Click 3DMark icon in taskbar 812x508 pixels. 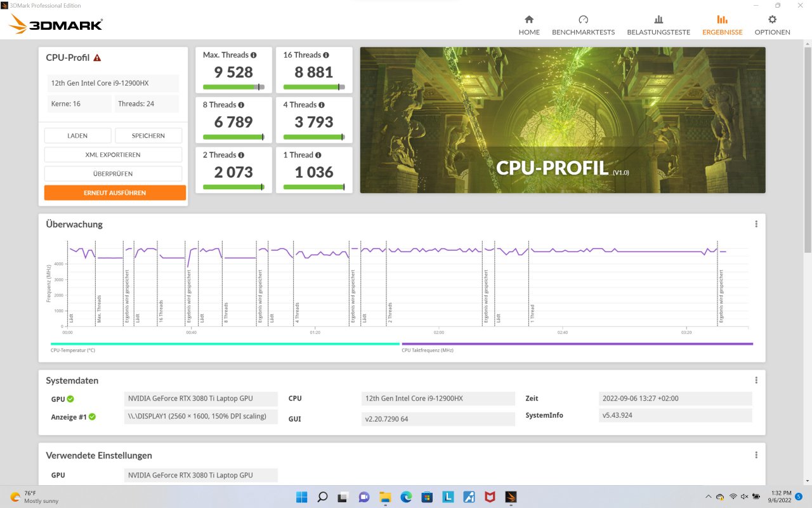511,497
